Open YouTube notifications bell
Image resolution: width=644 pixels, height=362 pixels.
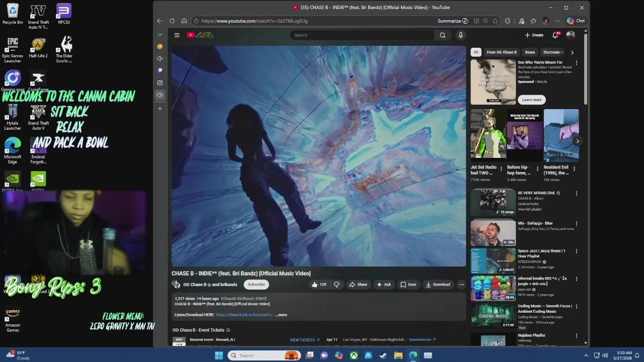555,35
